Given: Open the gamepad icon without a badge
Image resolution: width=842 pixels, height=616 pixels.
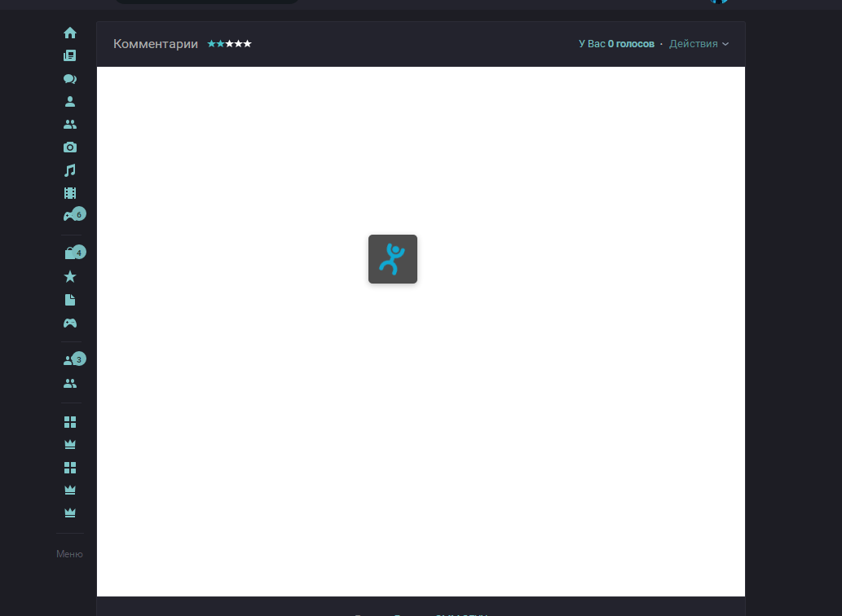Looking at the screenshot, I should click(70, 323).
